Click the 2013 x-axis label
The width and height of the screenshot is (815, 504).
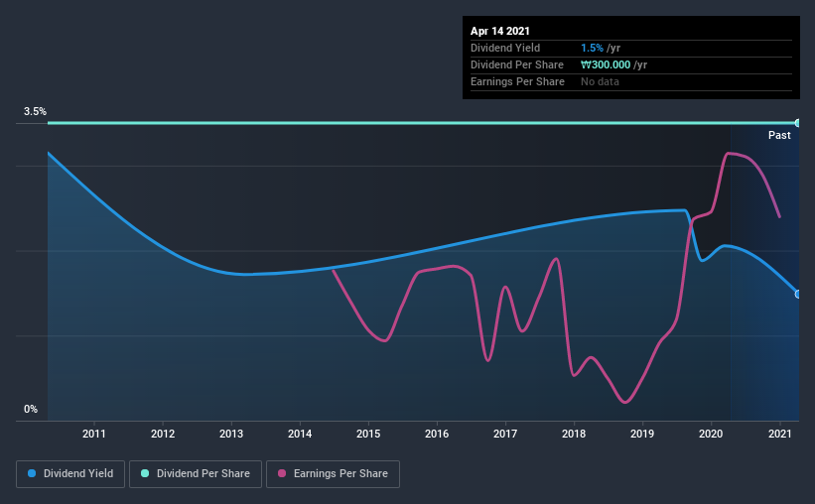point(231,434)
